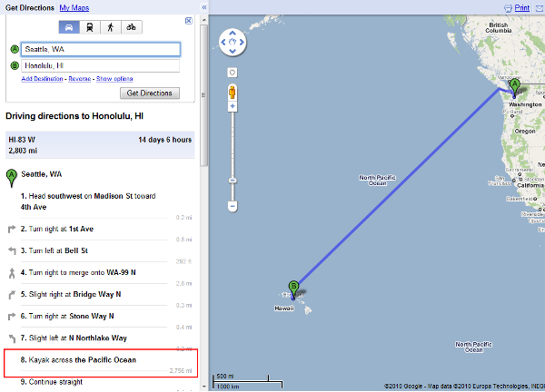Click the Hawaii label on the map
The width and height of the screenshot is (545, 392).
pos(284,309)
